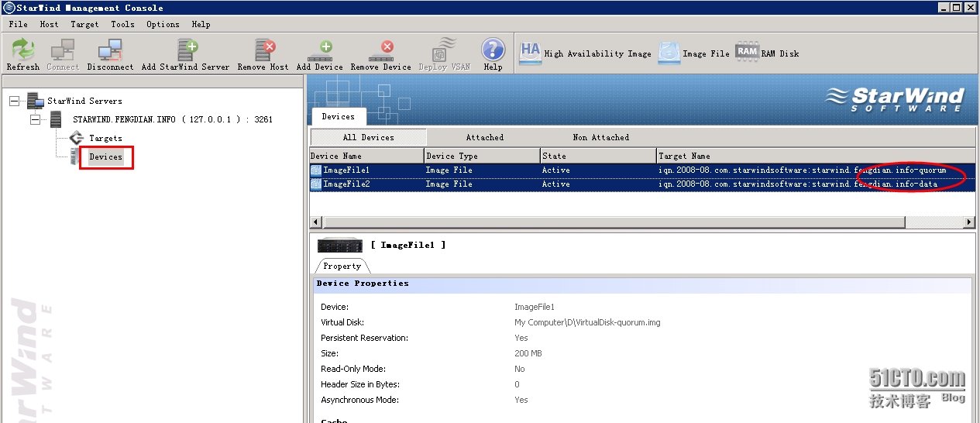Click the Active state of ImageFile1
Viewport: 980px width, 423px height.
555,170
